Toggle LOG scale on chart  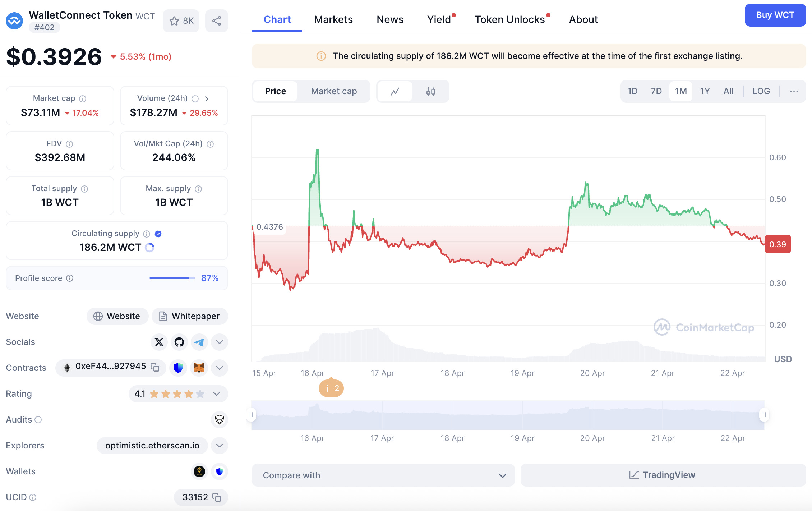[761, 91]
